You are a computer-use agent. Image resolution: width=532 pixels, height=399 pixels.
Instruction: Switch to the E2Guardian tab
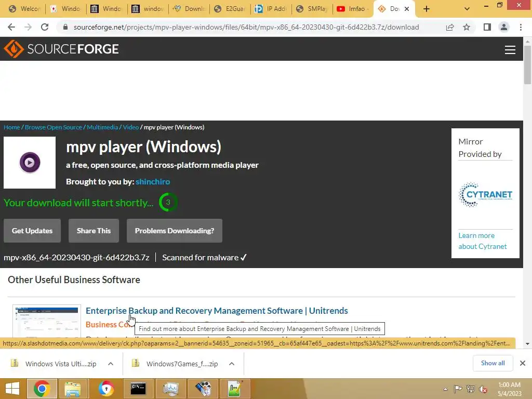coord(230,9)
